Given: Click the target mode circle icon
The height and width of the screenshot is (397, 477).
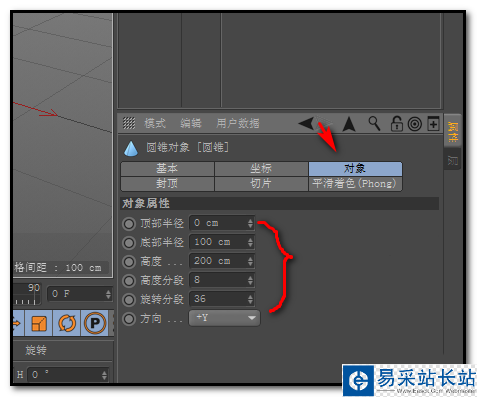Looking at the screenshot, I should (x=415, y=124).
